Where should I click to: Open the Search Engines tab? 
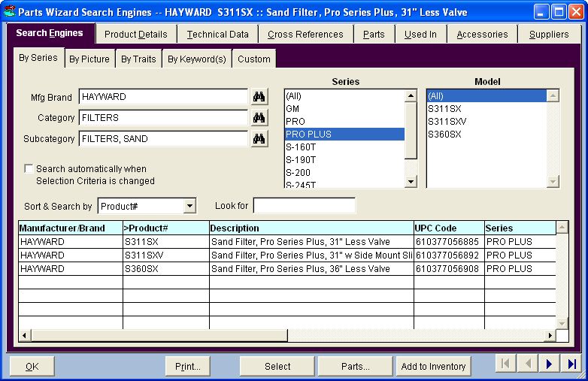tap(50, 33)
